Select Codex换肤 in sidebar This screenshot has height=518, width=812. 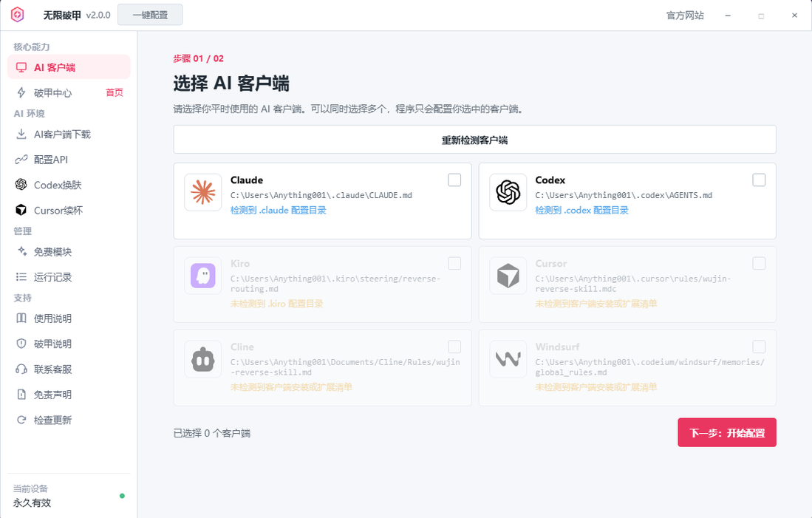pyautogui.click(x=69, y=185)
